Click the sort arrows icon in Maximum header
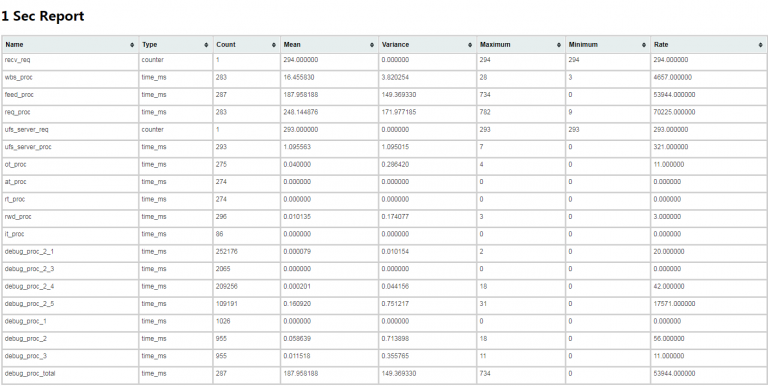The image size is (768, 386). point(559,45)
